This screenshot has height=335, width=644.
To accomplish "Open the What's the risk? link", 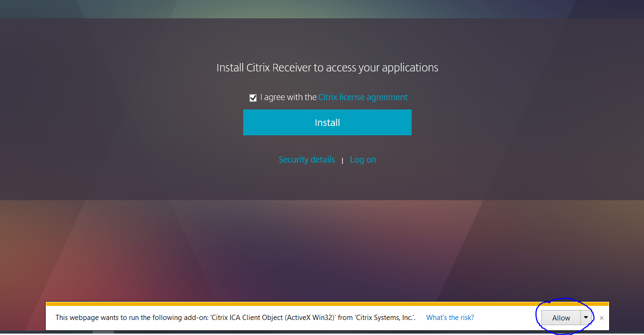I will (450, 318).
